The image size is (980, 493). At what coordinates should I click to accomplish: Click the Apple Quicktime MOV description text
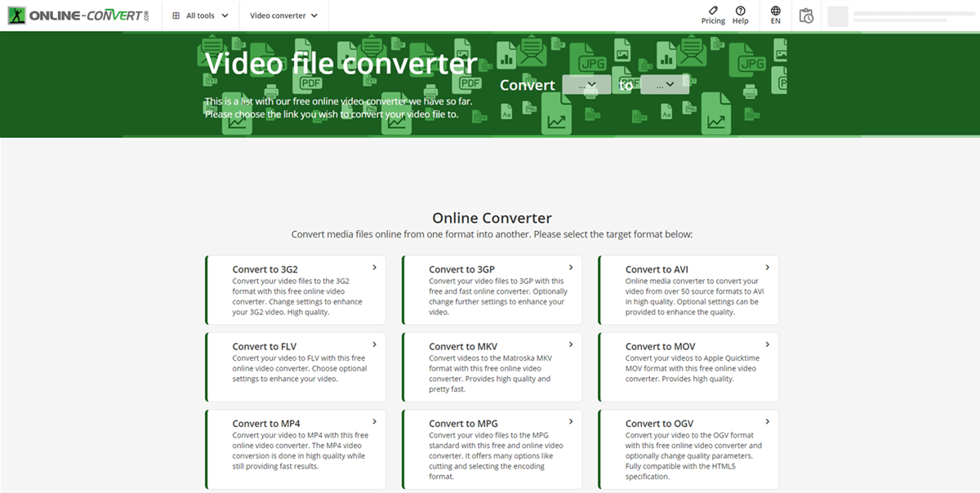click(x=691, y=368)
